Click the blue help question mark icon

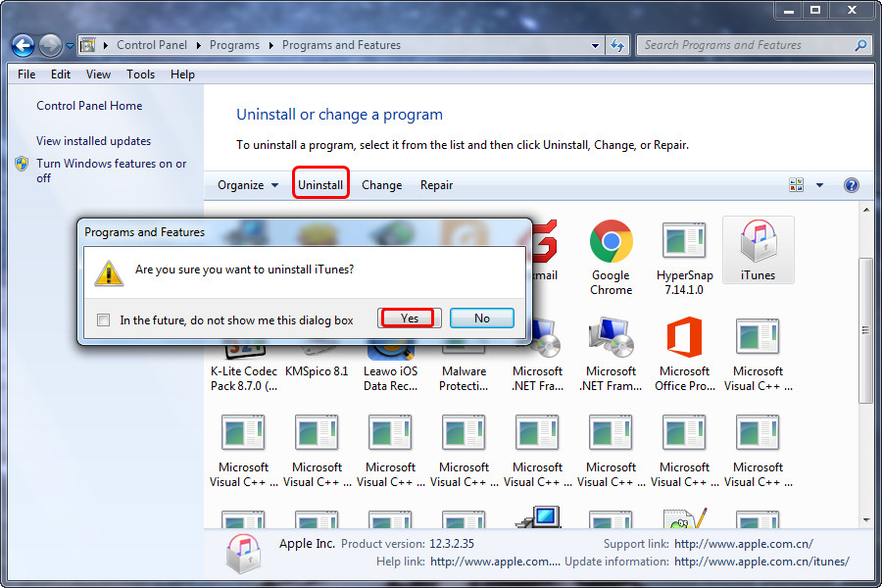tap(851, 185)
